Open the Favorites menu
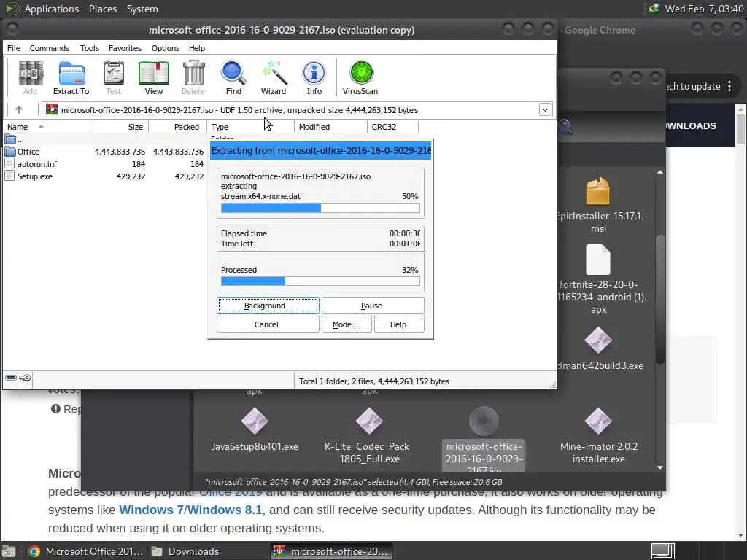This screenshot has width=747, height=560. 125,48
